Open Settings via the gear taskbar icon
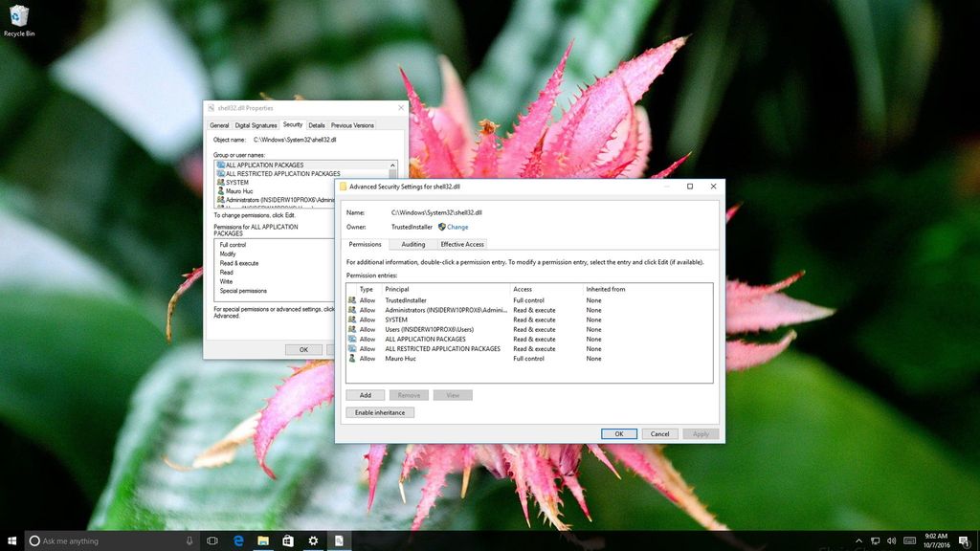The width and height of the screenshot is (980, 551). 313,540
